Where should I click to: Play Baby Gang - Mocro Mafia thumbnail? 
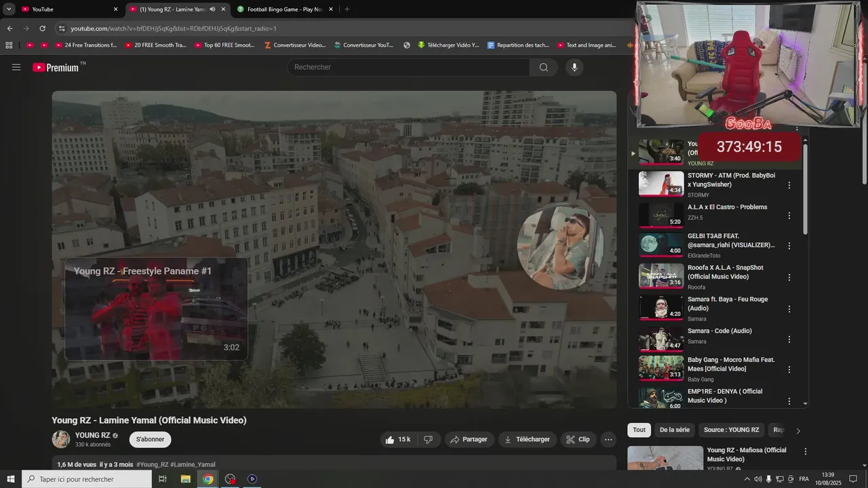tap(661, 369)
